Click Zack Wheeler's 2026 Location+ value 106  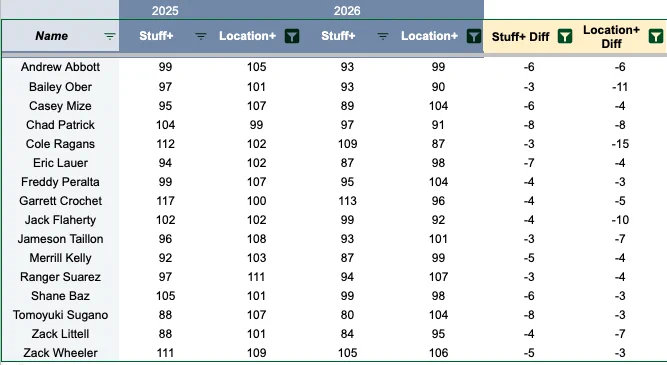click(439, 353)
